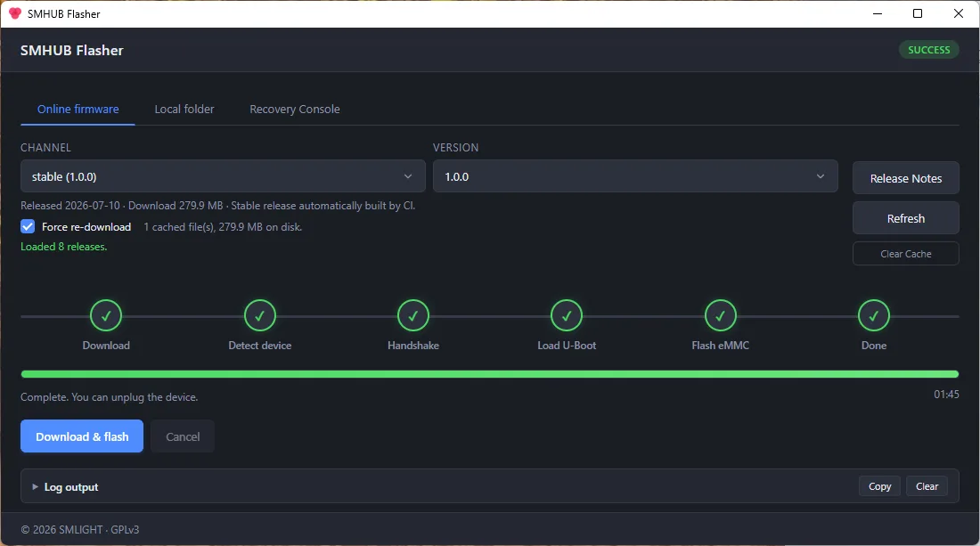Click the 'Loaded 8 releases.' status text
The height and width of the screenshot is (546, 980).
tap(64, 247)
